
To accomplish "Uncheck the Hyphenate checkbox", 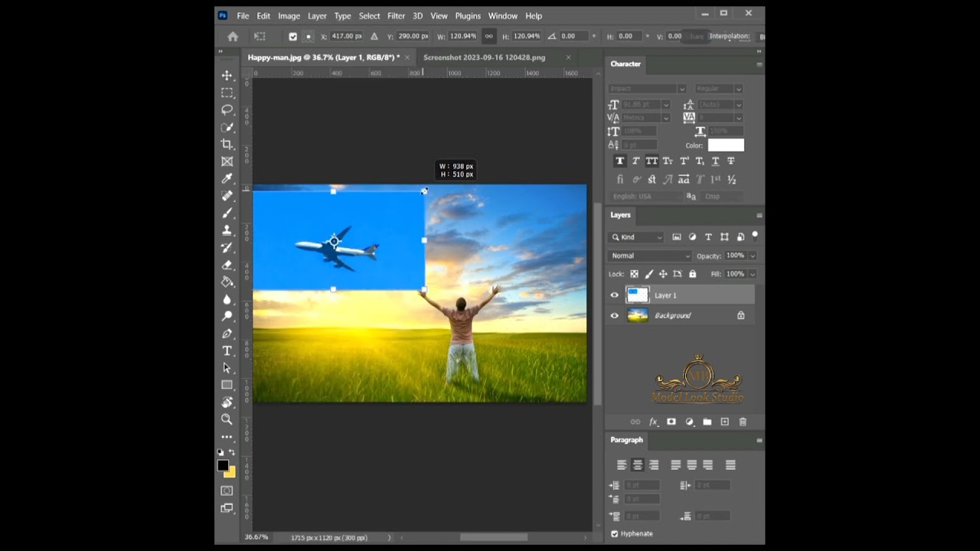I will (615, 533).
